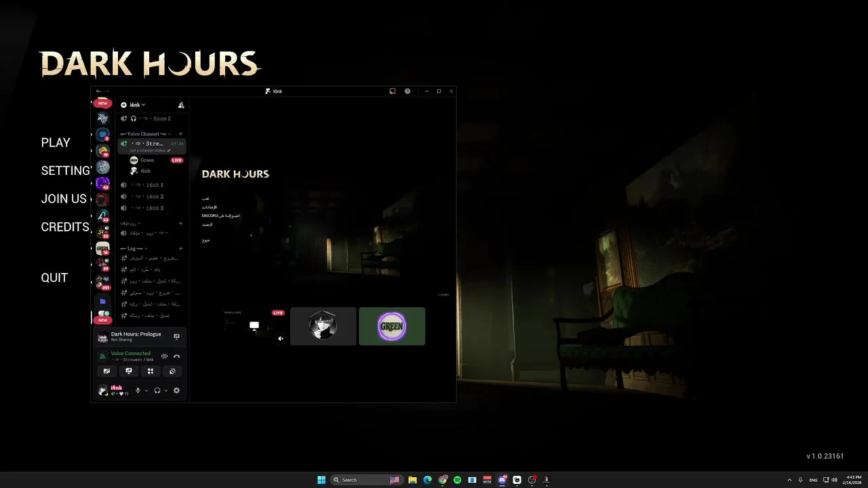Viewport: 868px width, 488px height.
Task: Click the taskbar Search box
Action: (x=366, y=480)
